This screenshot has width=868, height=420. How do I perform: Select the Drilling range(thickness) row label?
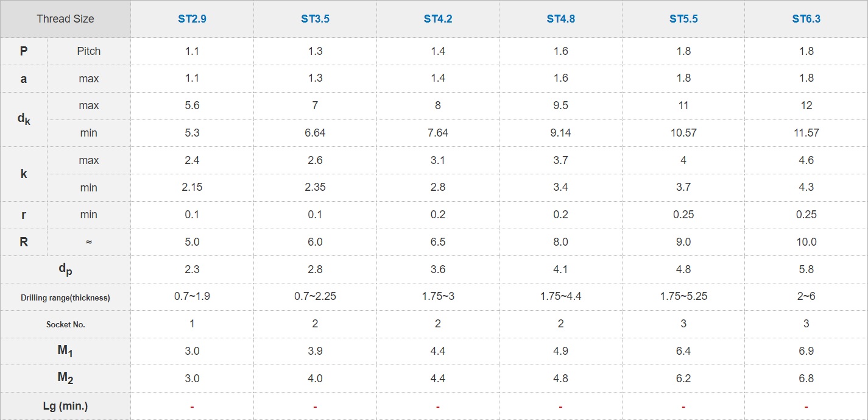click(65, 297)
